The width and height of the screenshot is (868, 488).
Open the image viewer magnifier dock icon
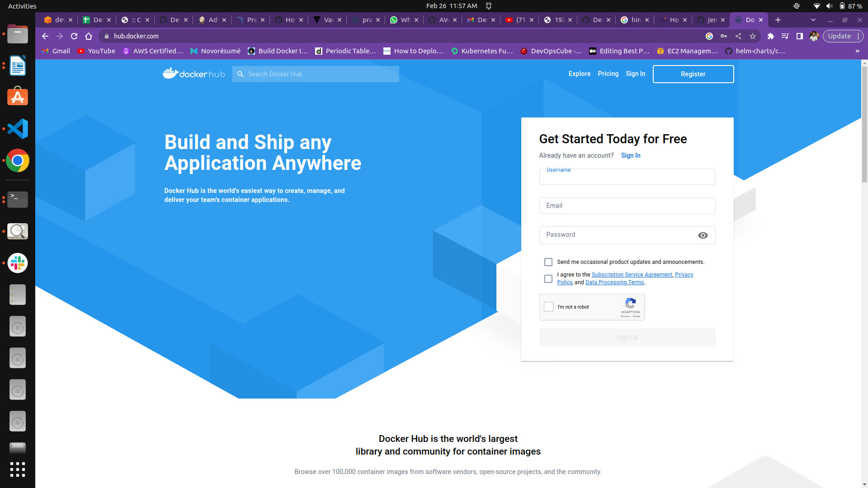[x=18, y=231]
